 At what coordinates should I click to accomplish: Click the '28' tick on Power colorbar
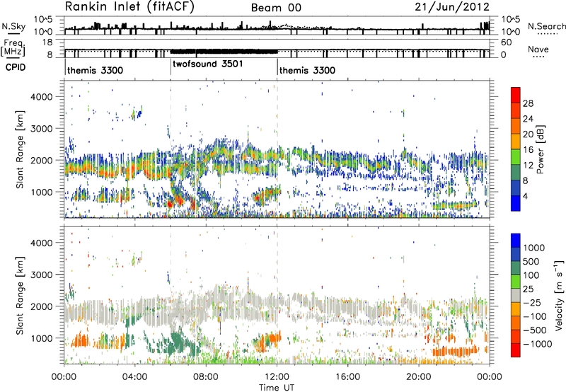coord(528,103)
